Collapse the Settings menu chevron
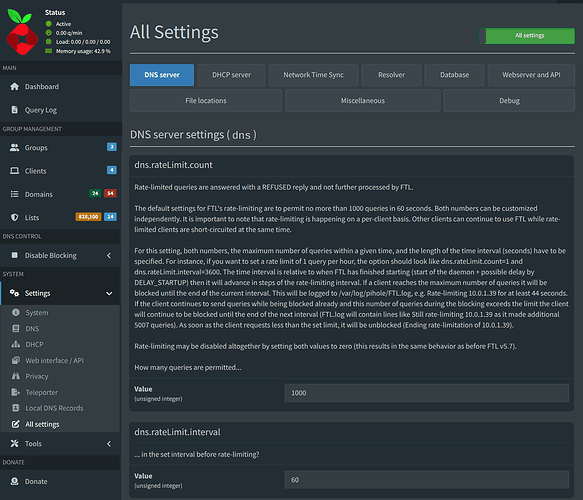This screenshot has width=583, height=500. [109, 293]
